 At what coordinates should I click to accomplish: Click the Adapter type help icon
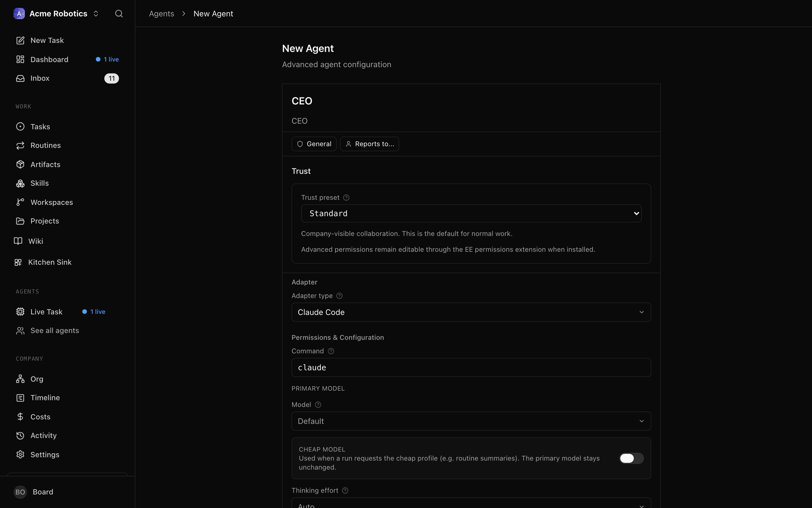tap(339, 296)
